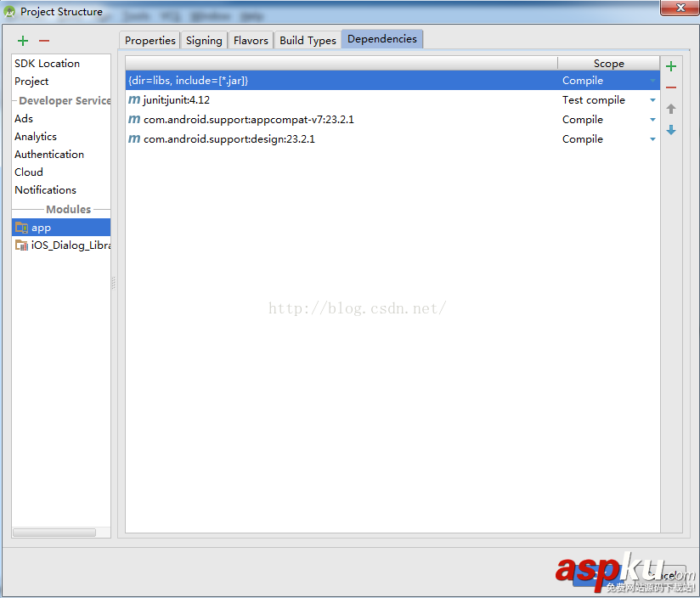Open scope dropdown for appcompat-v7:23.2.1
The height and width of the screenshot is (598, 700).
652,119
